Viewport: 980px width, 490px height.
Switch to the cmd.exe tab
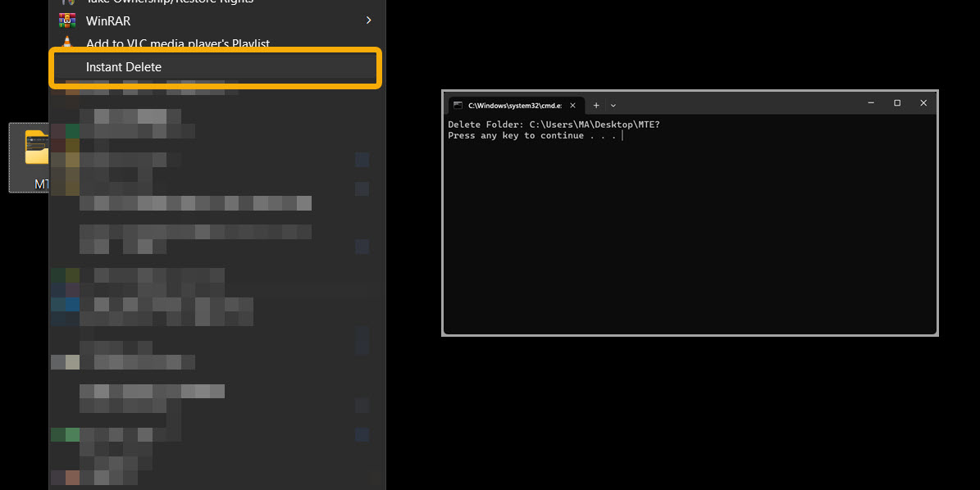tap(513, 105)
